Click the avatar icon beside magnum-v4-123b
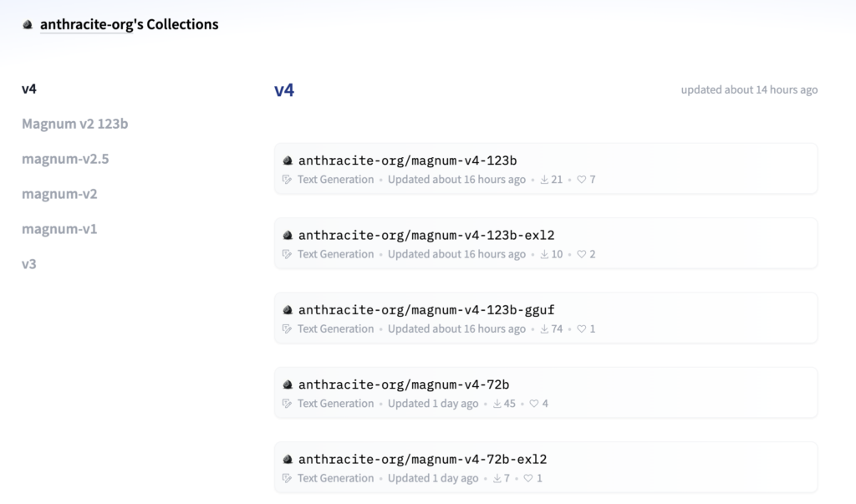 [288, 160]
